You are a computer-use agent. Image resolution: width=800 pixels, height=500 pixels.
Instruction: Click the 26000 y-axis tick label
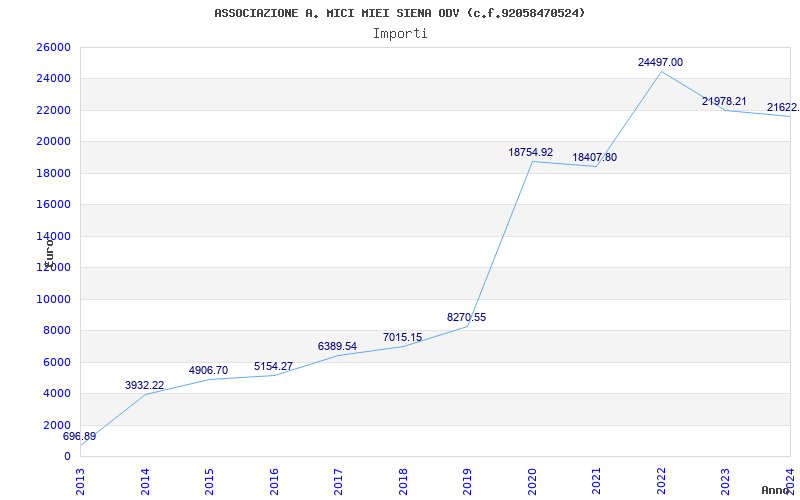(x=53, y=47)
